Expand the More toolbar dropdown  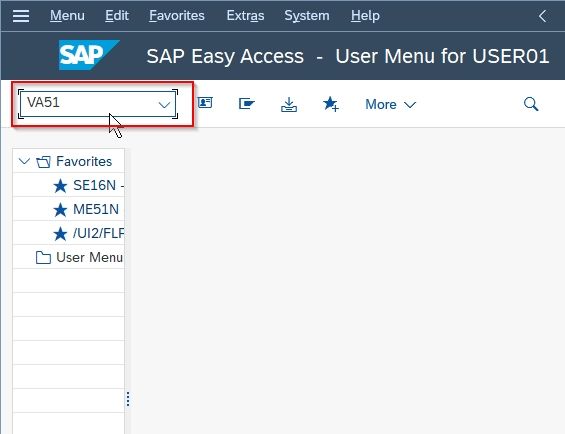pos(391,105)
